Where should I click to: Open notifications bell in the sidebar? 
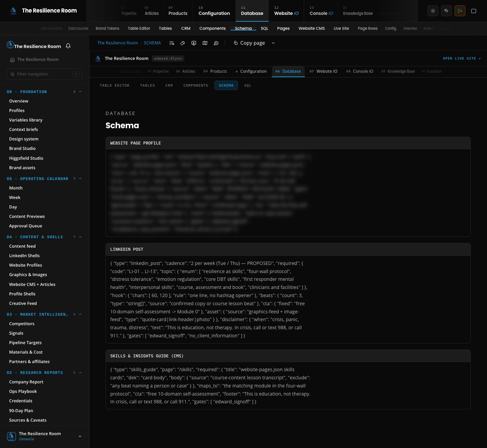[68, 46]
